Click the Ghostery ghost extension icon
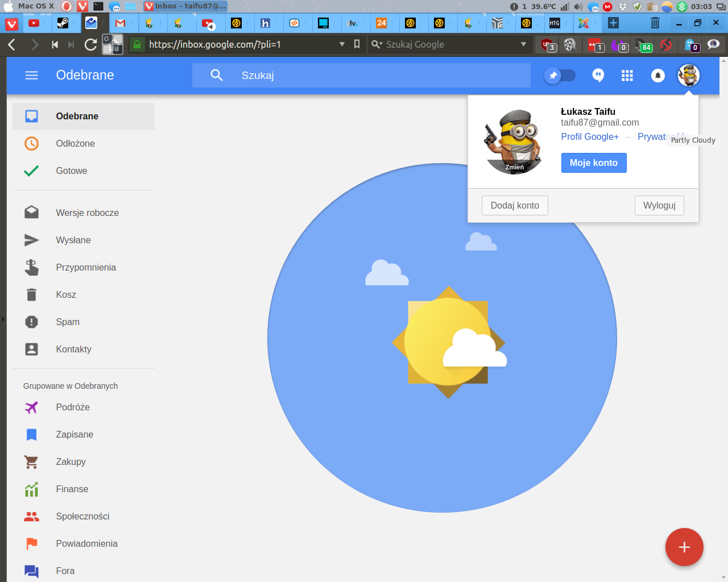 [x=690, y=44]
